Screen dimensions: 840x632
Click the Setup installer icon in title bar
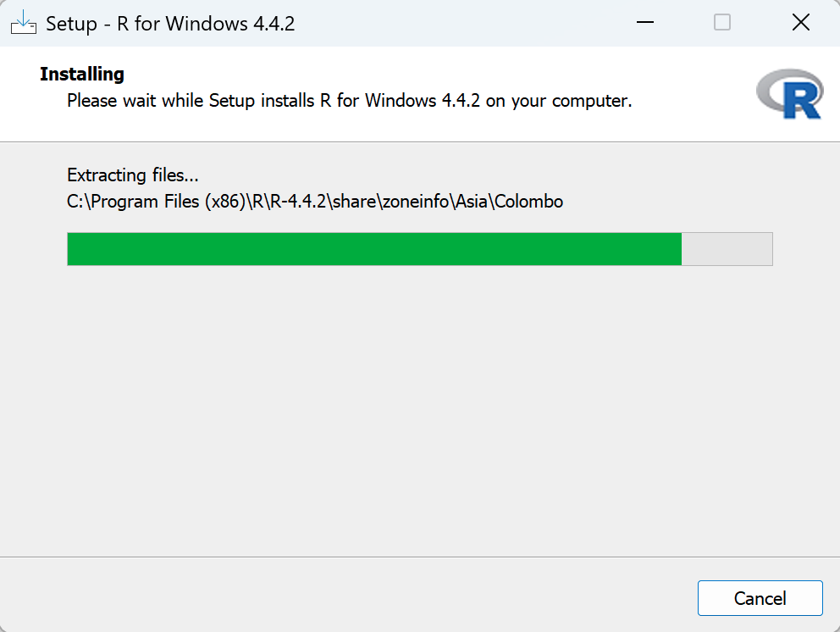[23, 23]
